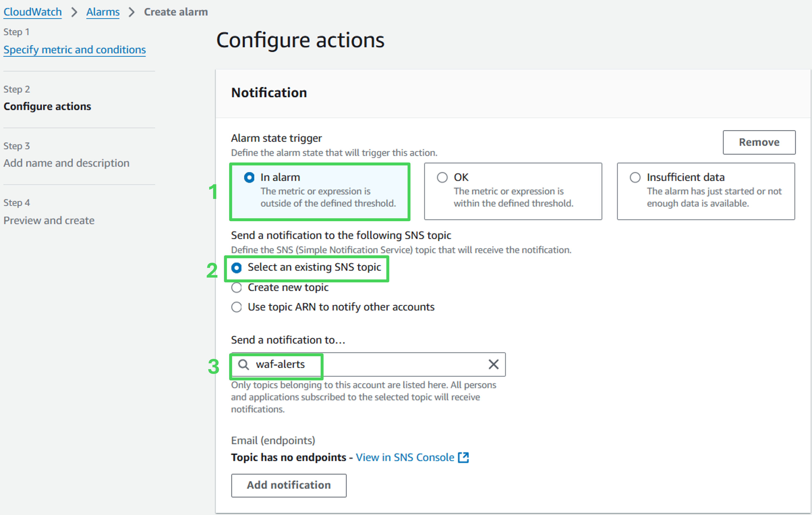Choose Select an existing SNS topic
Viewport: 812px width, 515px height.
[x=236, y=268]
